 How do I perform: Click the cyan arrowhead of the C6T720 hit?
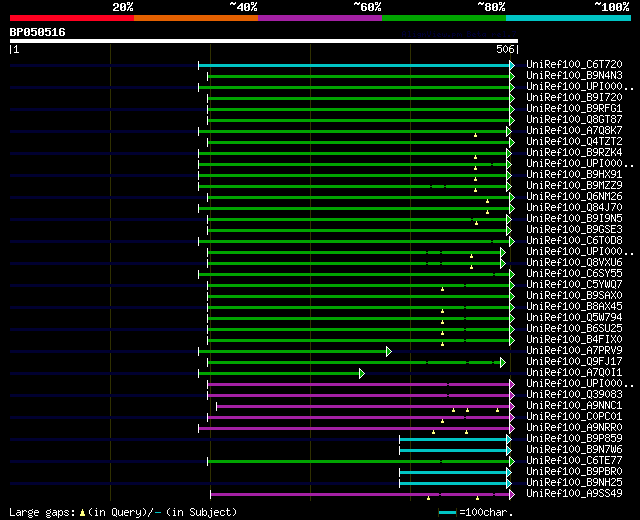click(x=512, y=65)
